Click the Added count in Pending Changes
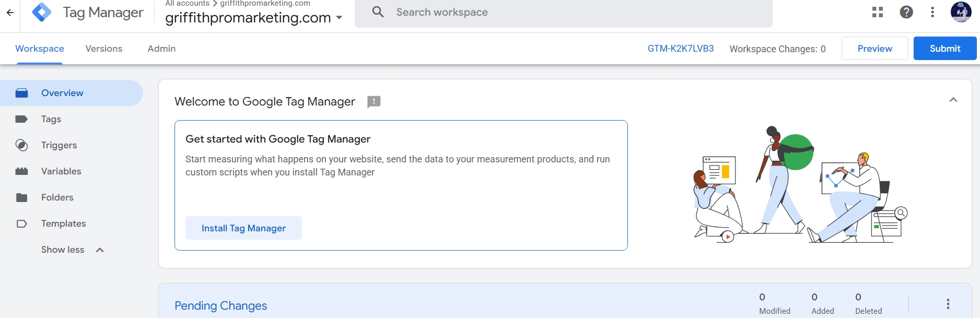Screen dimensions: 980x318 [x=823, y=304]
